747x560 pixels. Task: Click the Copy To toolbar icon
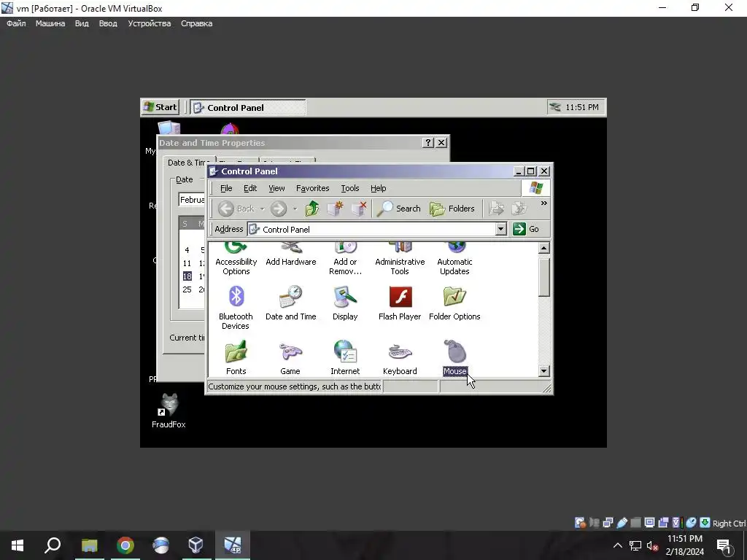519,209
